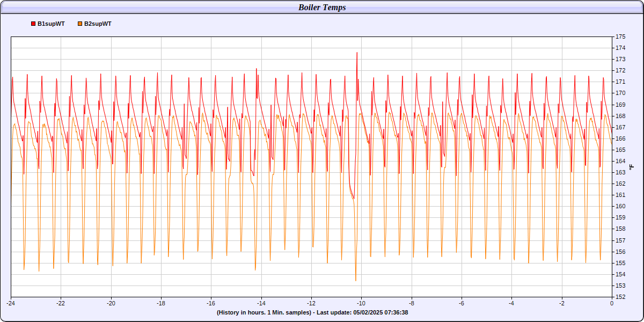The height and width of the screenshot is (322, 644).
Task: Click the 0 hour axis label
Action: 612,303
